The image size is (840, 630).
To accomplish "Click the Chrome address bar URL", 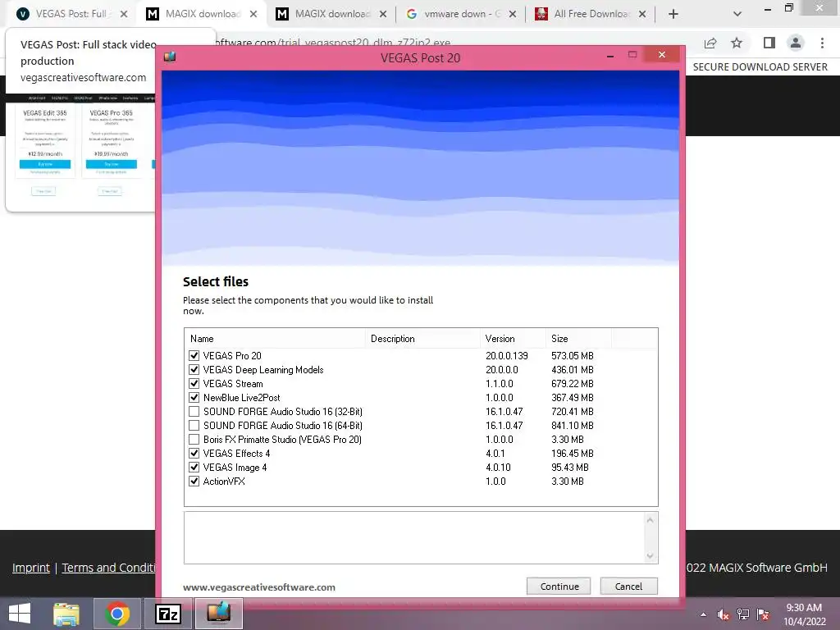I will coord(332,43).
